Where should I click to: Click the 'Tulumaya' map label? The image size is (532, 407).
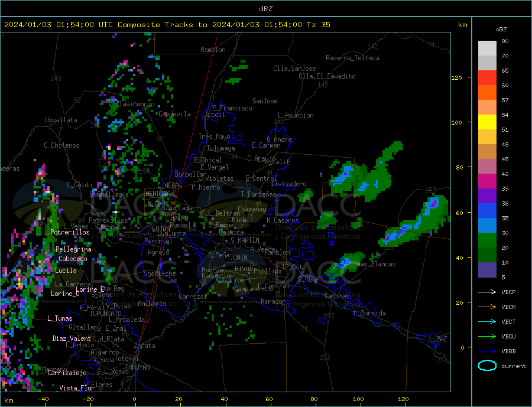click(220, 148)
